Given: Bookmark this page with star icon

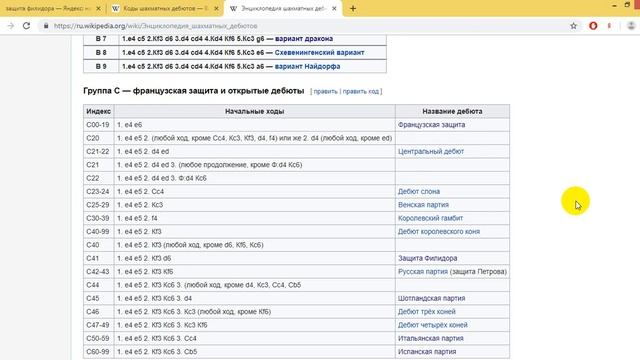Looking at the screenshot, I should 573,26.
